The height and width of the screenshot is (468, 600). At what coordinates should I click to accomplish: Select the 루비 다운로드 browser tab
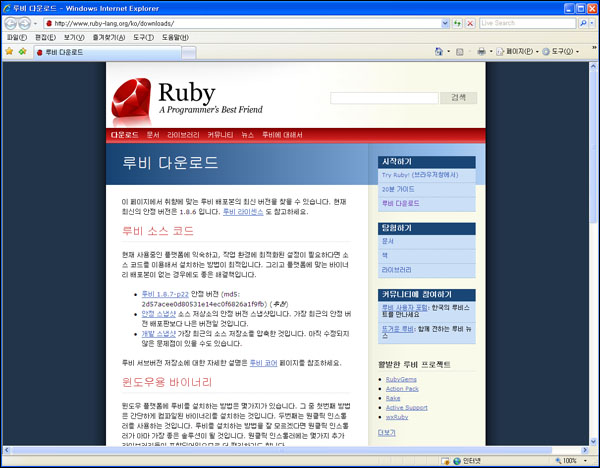click(107, 52)
